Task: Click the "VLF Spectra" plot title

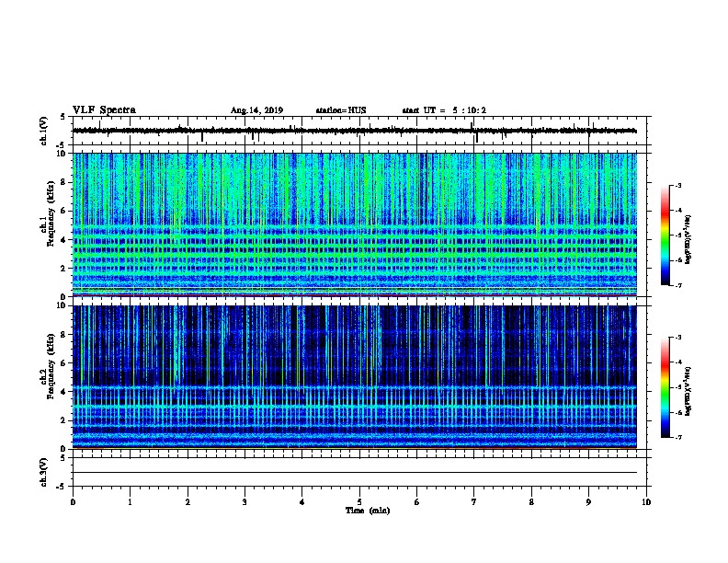Action: (x=104, y=110)
